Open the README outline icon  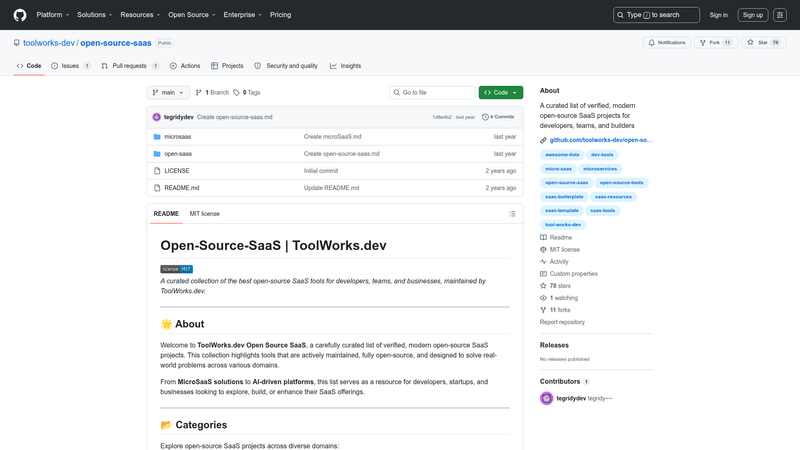(512, 214)
